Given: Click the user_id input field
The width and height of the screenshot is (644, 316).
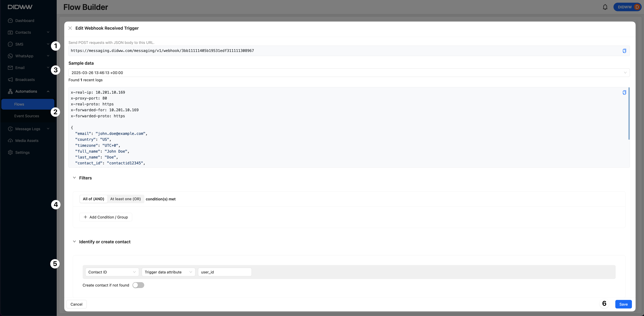Looking at the screenshot, I should coord(225,272).
